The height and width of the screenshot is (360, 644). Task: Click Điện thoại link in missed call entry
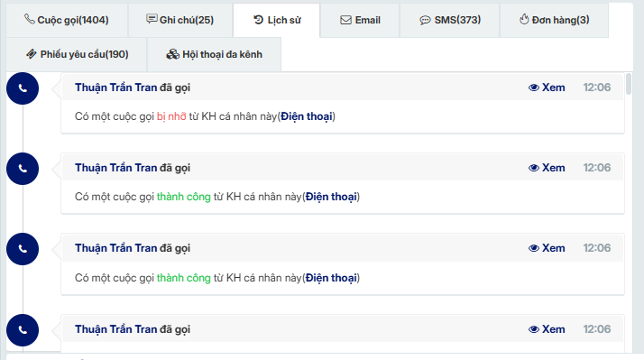coord(307,116)
